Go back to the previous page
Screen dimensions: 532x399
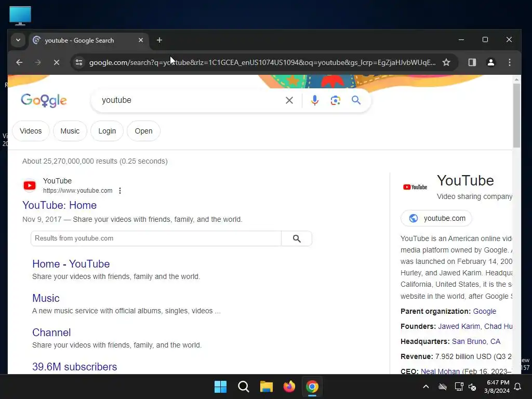pyautogui.click(x=19, y=62)
